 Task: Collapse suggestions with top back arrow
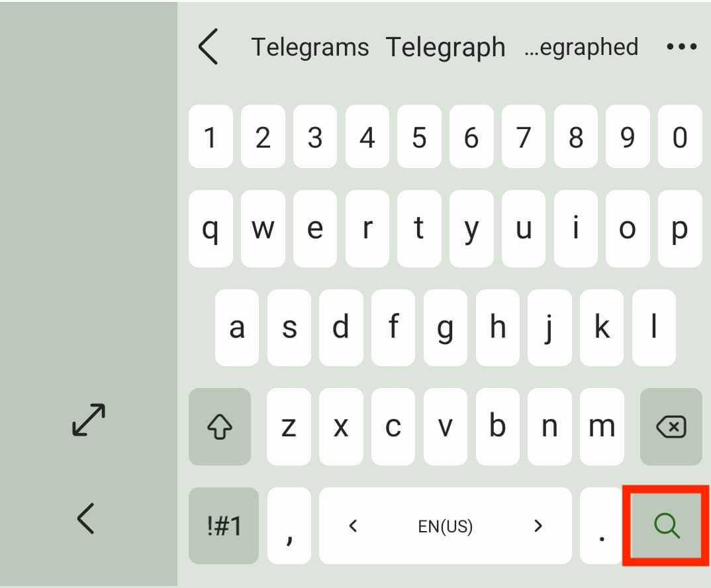click(x=208, y=48)
